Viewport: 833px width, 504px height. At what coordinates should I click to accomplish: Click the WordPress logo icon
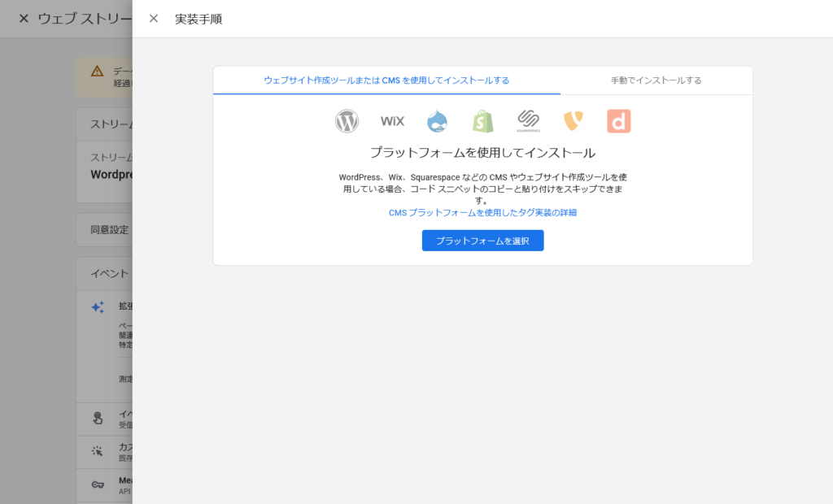coord(347,121)
